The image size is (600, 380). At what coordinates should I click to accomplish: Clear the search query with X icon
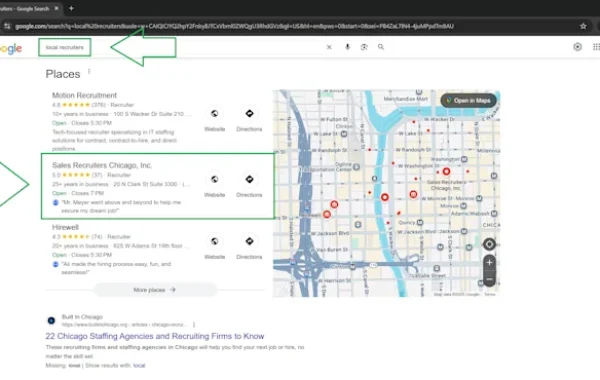(x=329, y=47)
